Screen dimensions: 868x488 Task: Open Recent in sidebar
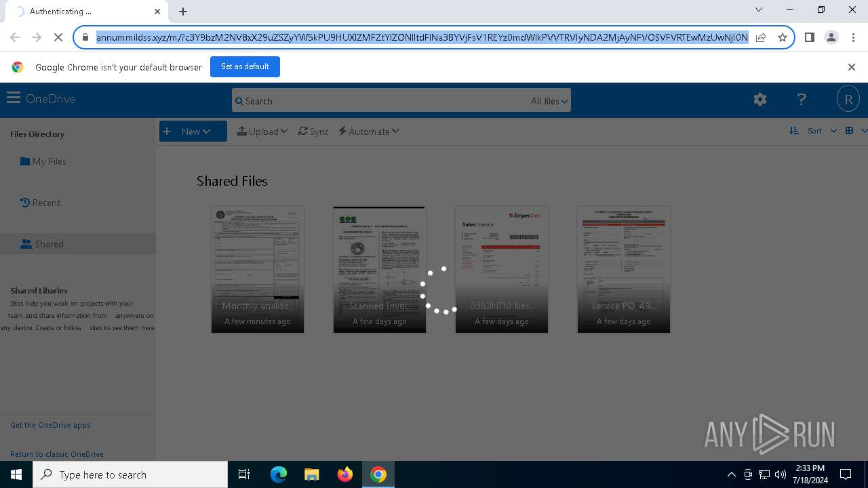coord(41,203)
